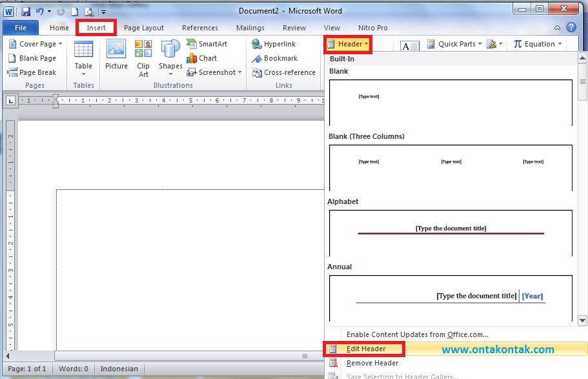Insert a Bookmark
The image size is (588, 379).
tap(275, 58)
